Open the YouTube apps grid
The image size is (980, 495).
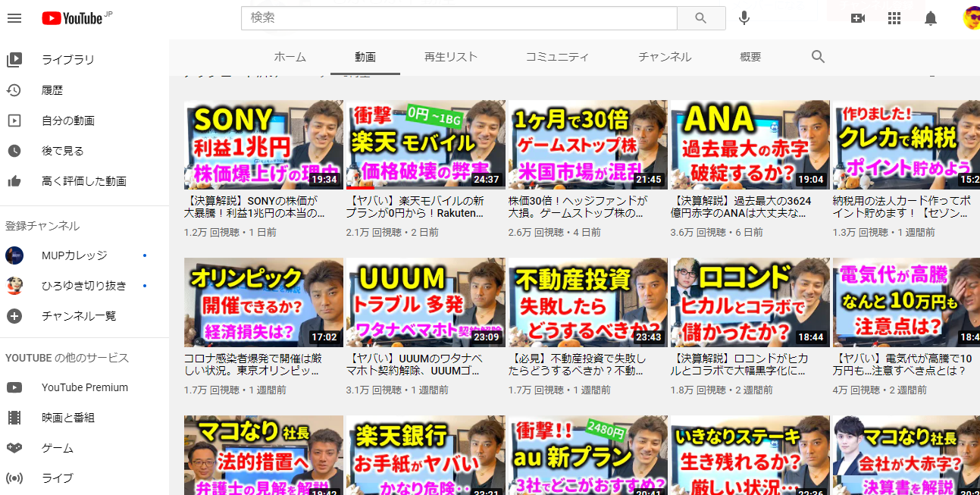tap(894, 18)
